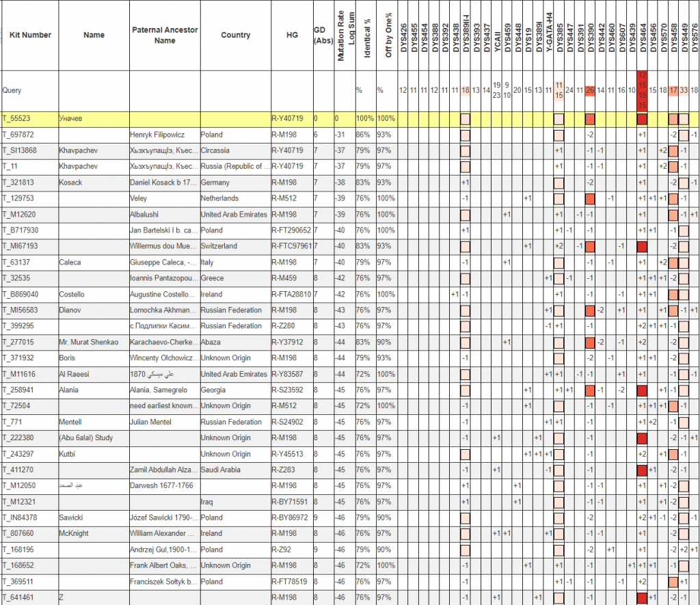Viewport: 700px width, 605px height.
Task: Select haplogroup R-FT290652 cell
Action: tap(291, 230)
